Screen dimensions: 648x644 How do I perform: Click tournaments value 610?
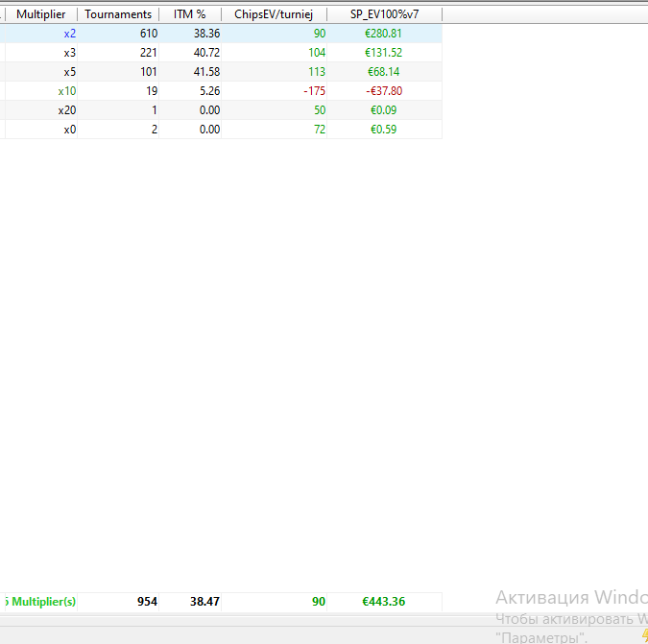(x=149, y=34)
